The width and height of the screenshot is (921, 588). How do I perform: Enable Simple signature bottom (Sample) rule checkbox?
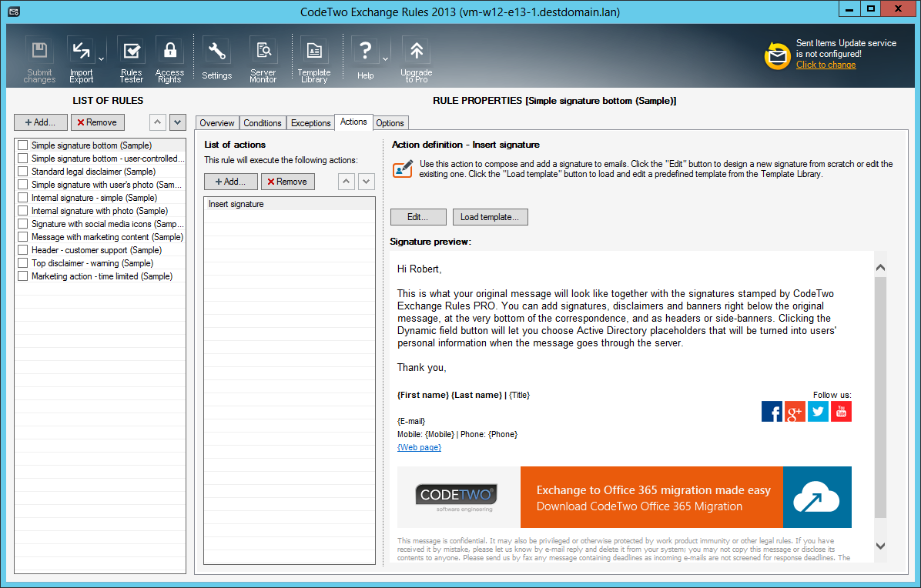pyautogui.click(x=23, y=145)
